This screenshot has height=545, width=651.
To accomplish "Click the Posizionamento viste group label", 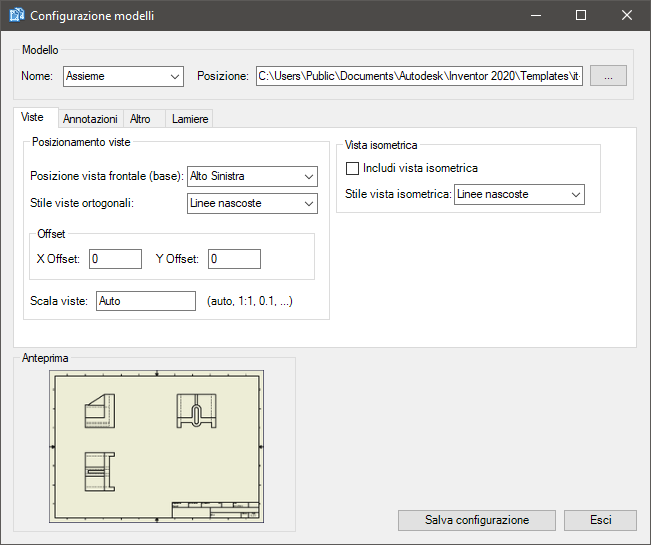I will 81,142.
